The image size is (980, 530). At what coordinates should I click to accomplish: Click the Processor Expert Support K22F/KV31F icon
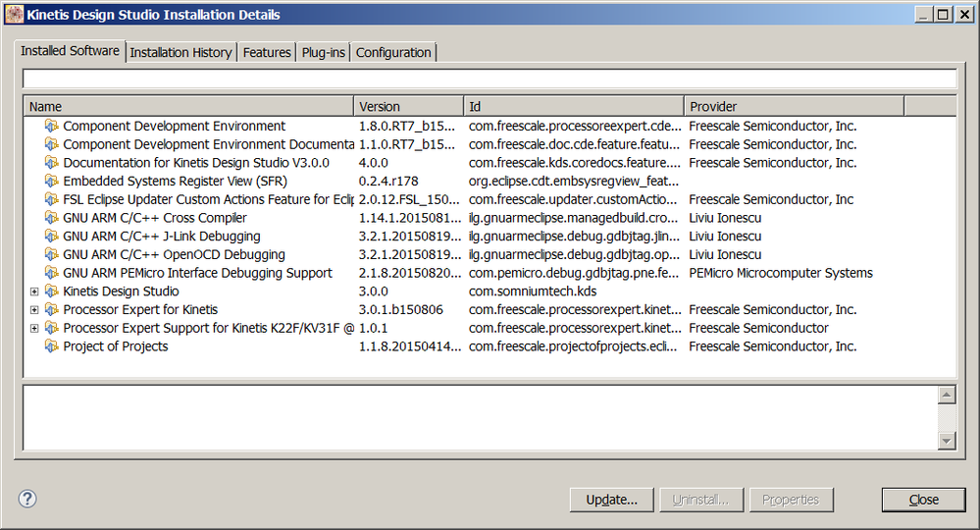click(51, 328)
